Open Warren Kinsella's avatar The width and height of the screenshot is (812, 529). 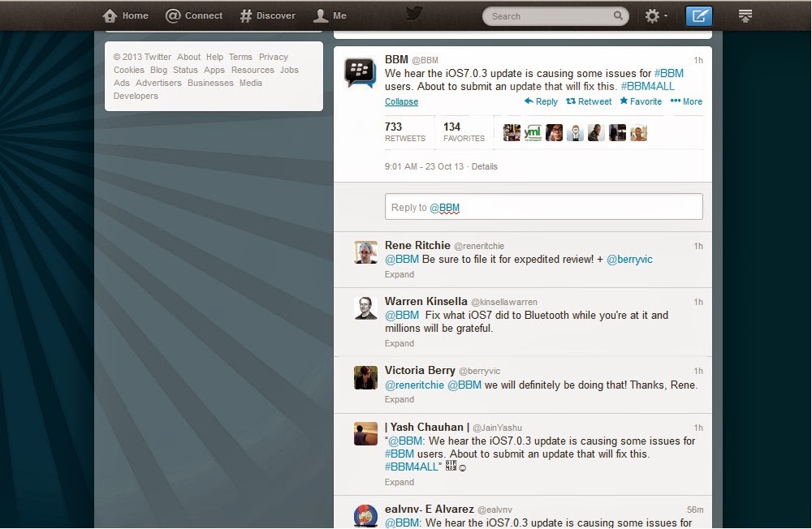click(365, 308)
